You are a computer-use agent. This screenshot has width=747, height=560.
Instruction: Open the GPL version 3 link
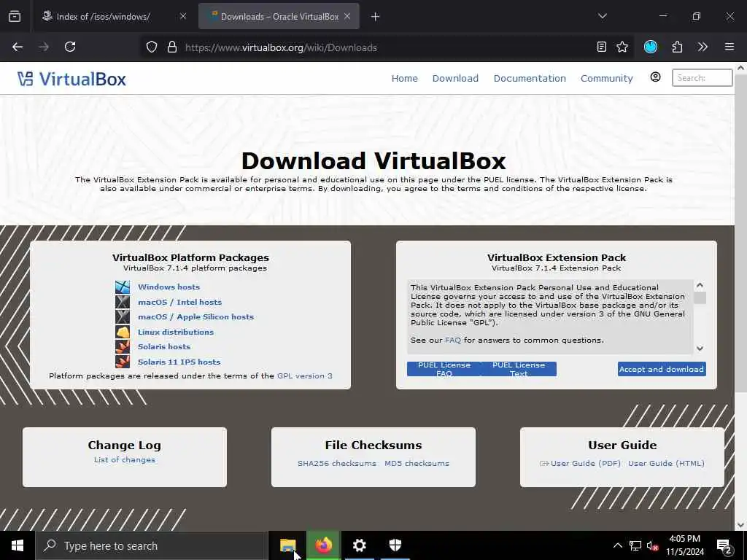coord(305,376)
